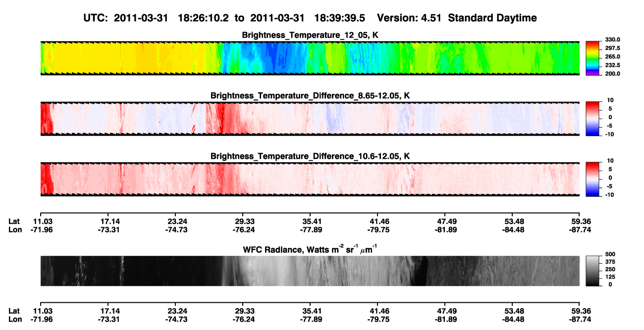Click colorbar value 200.0
Screen dimensions: 644x330
pyautogui.click(x=612, y=74)
